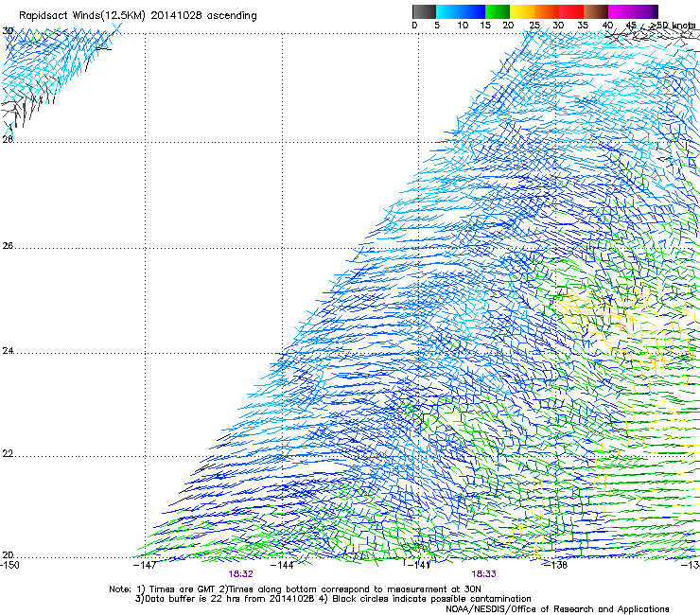The height and width of the screenshot is (615, 700).
Task: Click the longitude label '-150'
Action: tap(9, 565)
